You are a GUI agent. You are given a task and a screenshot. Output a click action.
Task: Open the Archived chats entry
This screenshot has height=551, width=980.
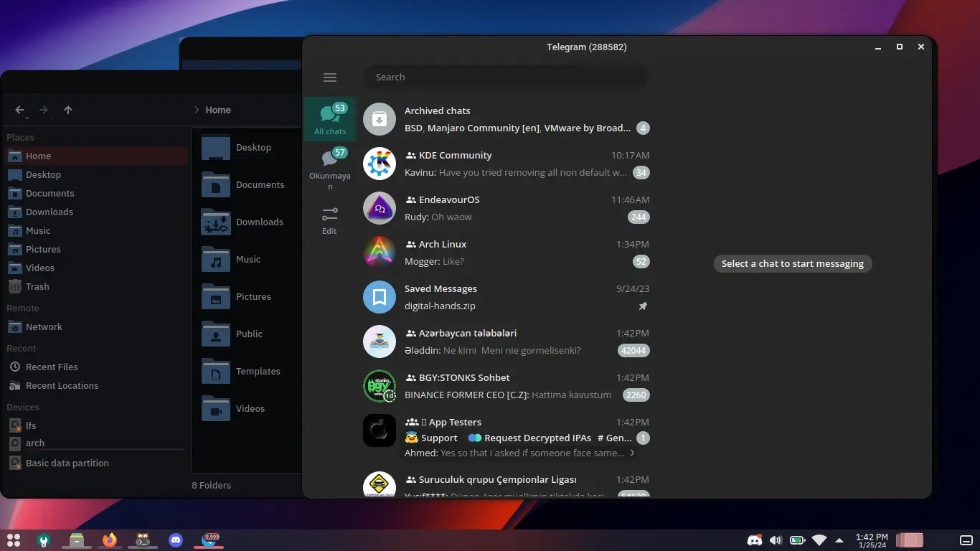tap(506, 119)
